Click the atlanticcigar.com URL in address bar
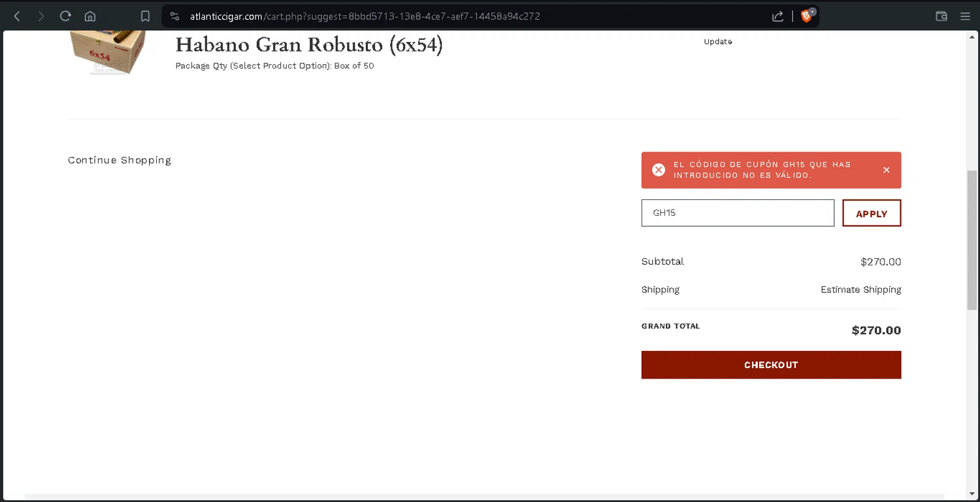 pyautogui.click(x=365, y=16)
